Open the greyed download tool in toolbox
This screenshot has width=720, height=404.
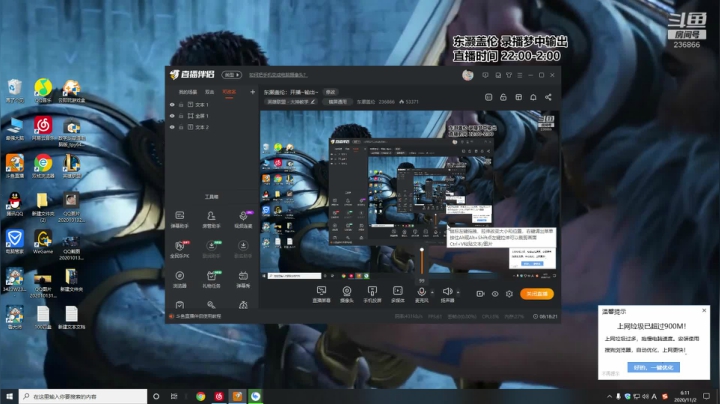(x=243, y=249)
